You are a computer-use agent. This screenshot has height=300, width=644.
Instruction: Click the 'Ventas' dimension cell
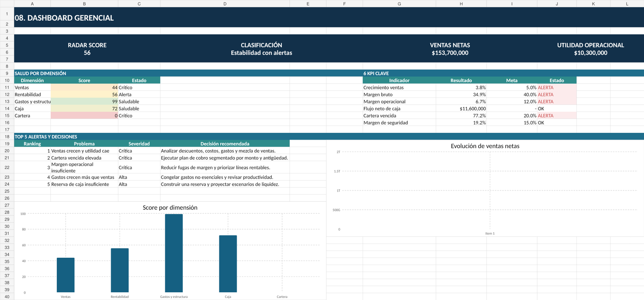point(32,87)
